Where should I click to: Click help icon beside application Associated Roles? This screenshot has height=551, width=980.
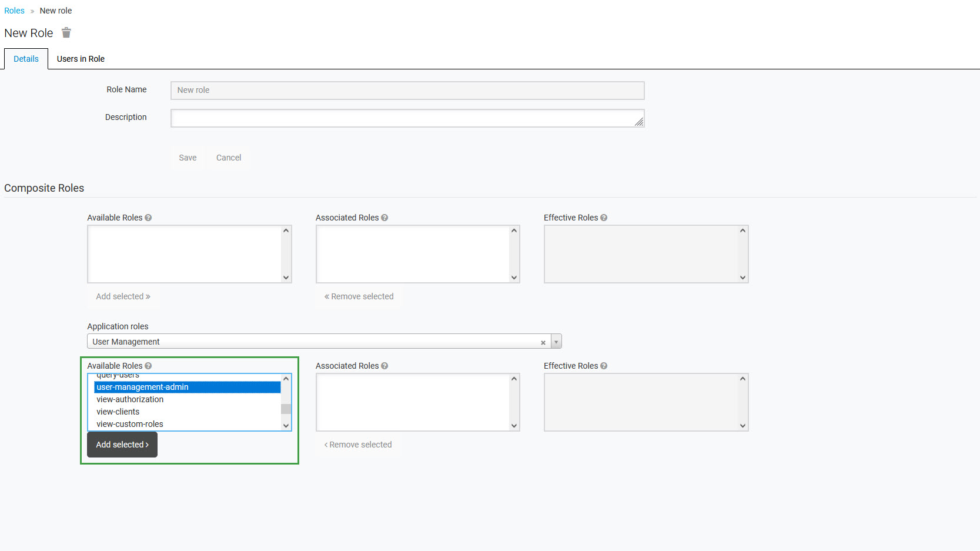tap(384, 366)
